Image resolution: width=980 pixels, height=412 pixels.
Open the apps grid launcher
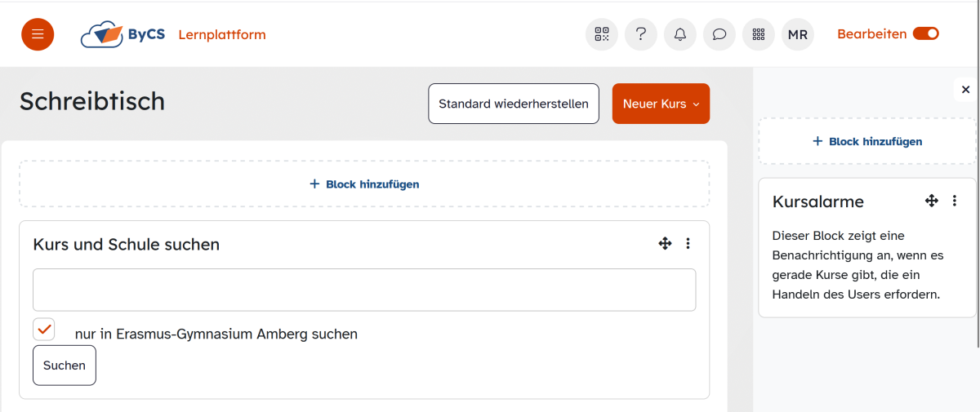pyautogui.click(x=759, y=34)
